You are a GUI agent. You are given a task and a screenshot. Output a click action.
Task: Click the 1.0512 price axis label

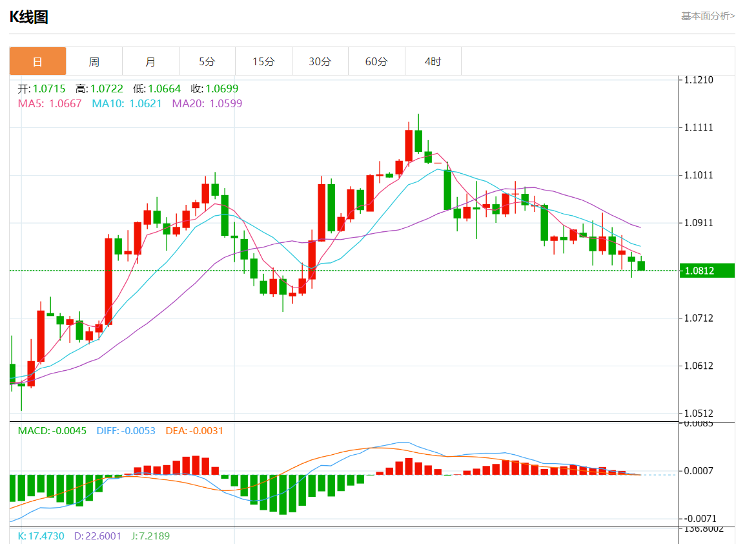[x=699, y=413]
